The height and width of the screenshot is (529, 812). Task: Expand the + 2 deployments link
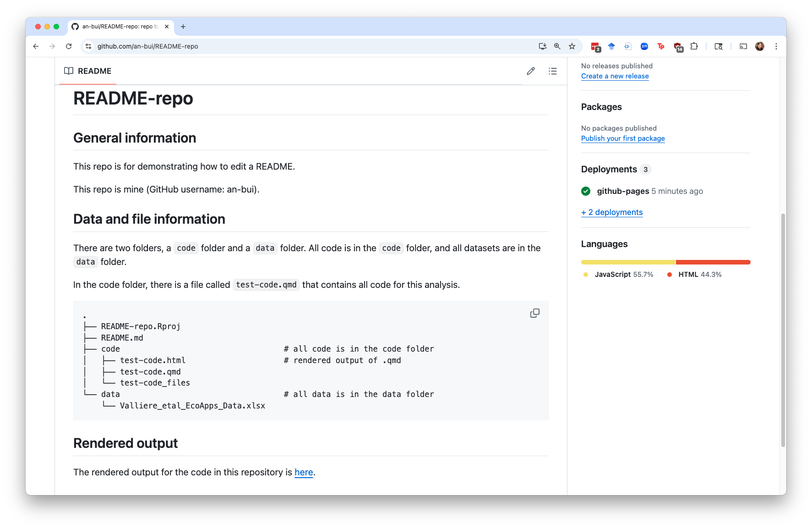point(611,212)
